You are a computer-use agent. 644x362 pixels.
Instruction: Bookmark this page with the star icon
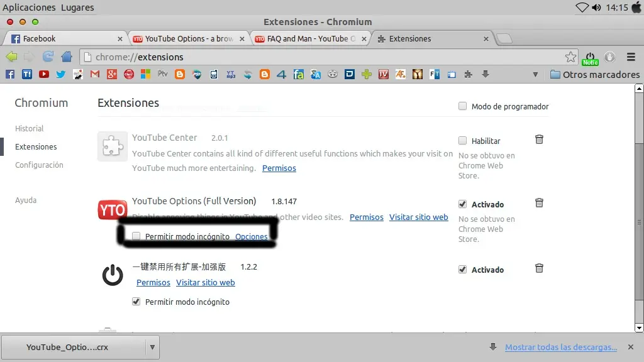click(x=570, y=57)
